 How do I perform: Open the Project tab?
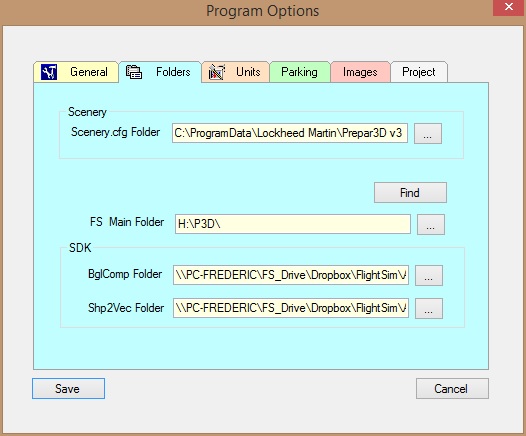point(419,72)
